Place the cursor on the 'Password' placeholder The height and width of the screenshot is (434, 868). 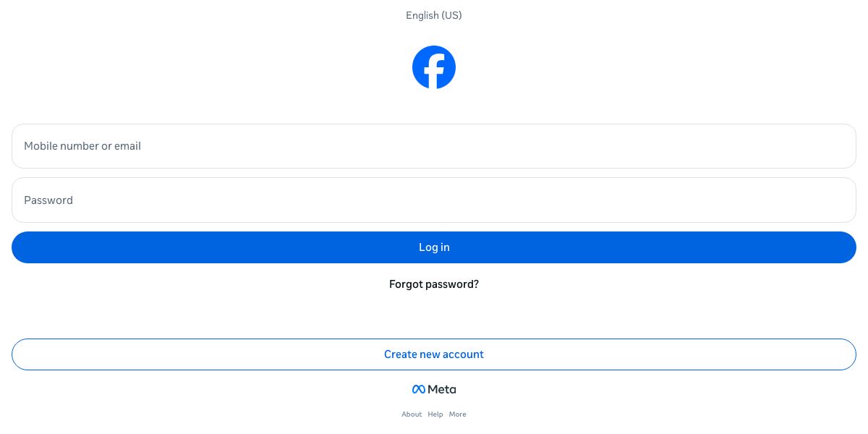click(x=48, y=200)
